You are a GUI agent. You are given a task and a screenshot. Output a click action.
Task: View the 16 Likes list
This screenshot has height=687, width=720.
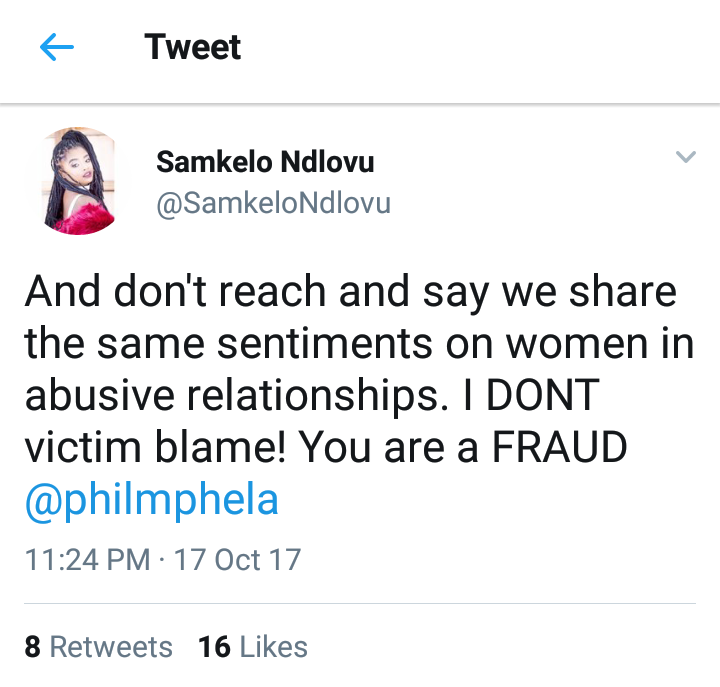pos(253,647)
